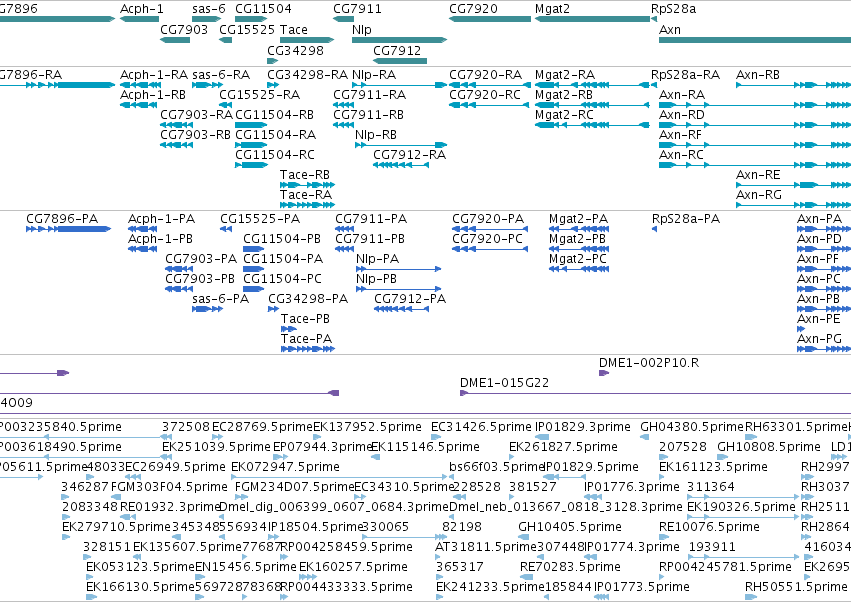Viewport: 851px width, 602px height.
Task: Select the Axn-RD transcript label
Action: point(682,115)
